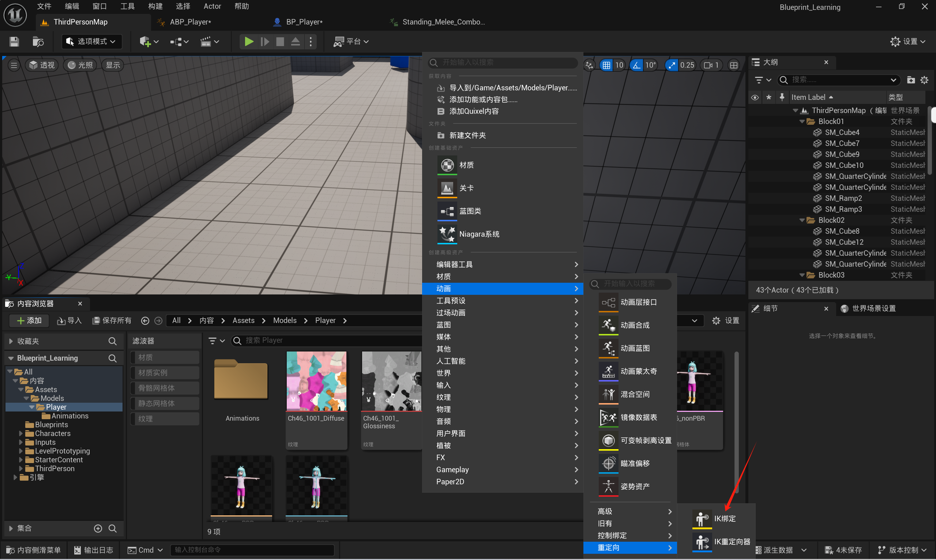
Task: Expand the Characters folder in tree
Action: coord(21,433)
